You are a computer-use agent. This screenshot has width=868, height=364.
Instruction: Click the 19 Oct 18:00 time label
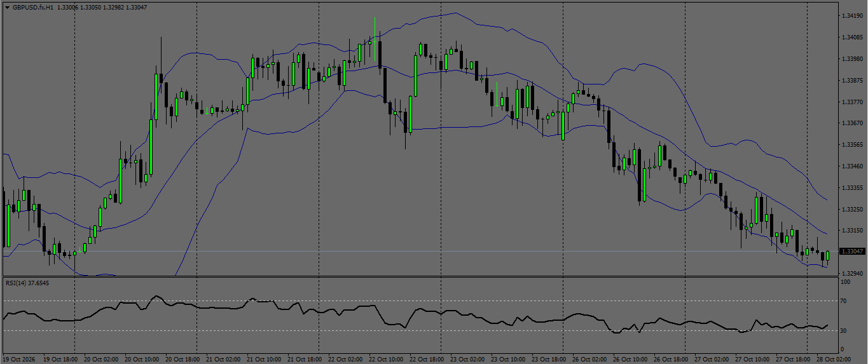60,359
